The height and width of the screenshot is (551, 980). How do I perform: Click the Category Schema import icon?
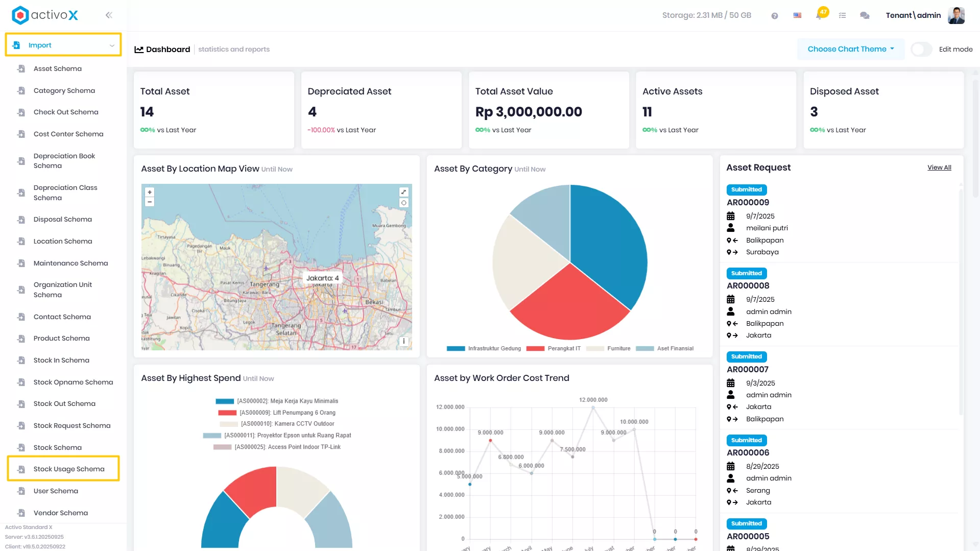click(x=21, y=90)
